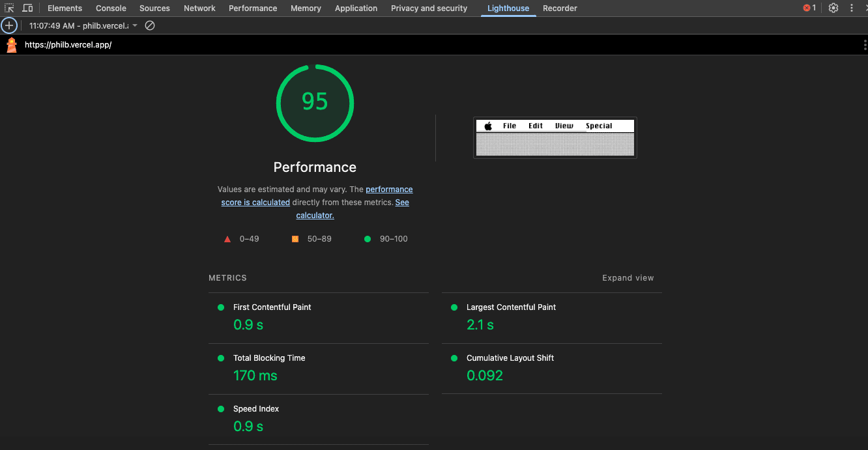Open the Recorder tab

click(560, 8)
